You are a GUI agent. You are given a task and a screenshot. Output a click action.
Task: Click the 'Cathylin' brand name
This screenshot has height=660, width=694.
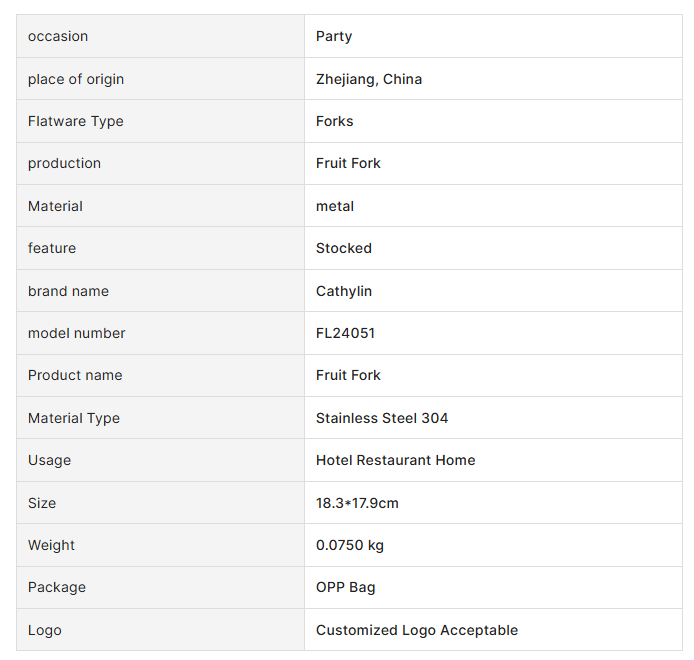(x=344, y=291)
